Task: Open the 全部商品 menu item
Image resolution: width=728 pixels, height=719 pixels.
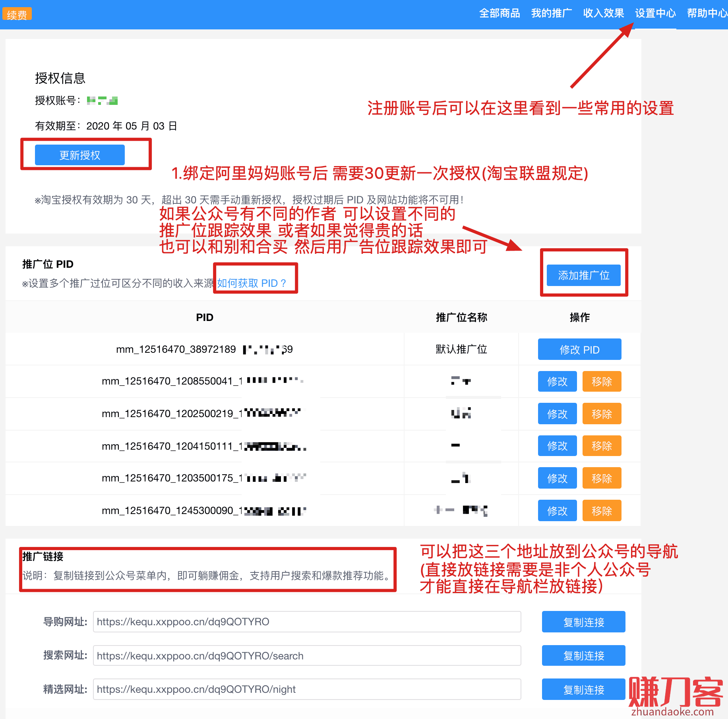Action: (500, 14)
